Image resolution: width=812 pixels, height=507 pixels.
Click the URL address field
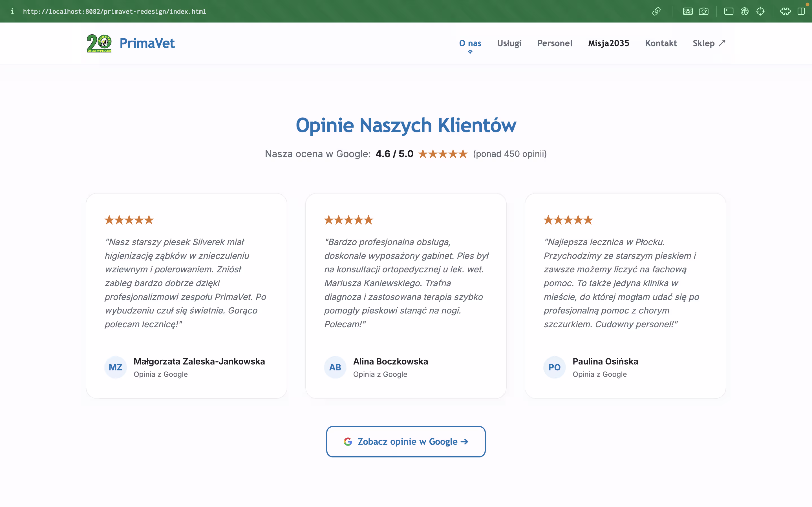(x=114, y=11)
